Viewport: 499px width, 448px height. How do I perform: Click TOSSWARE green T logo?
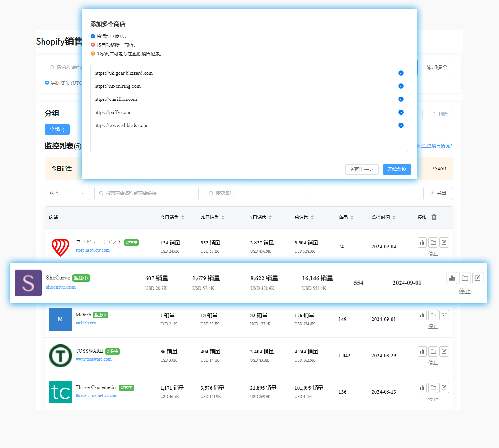click(60, 356)
